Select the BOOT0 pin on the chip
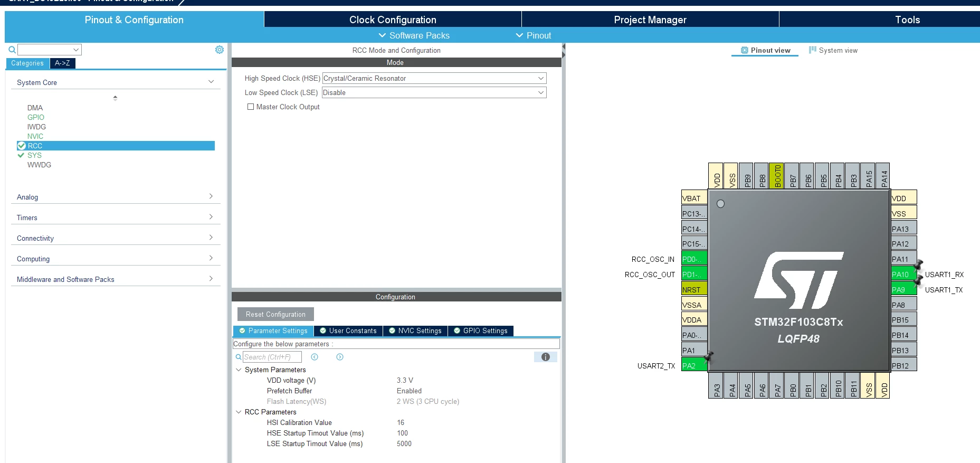 coord(776,176)
